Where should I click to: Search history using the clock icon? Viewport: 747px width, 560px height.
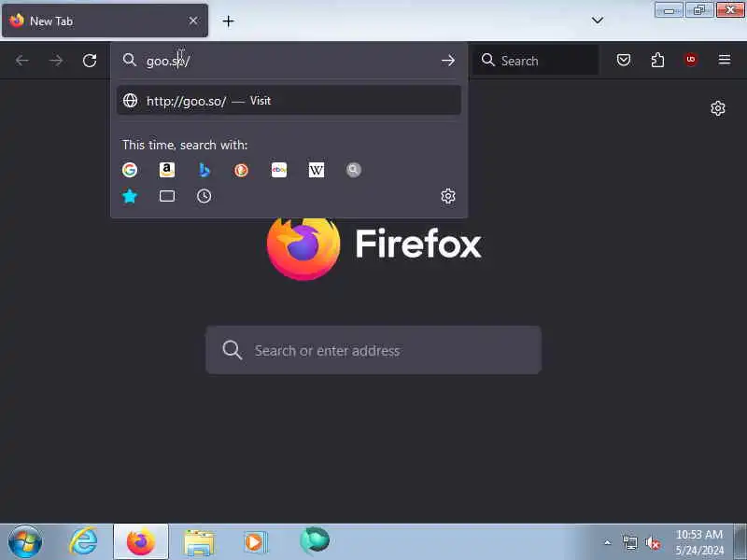[x=204, y=196]
